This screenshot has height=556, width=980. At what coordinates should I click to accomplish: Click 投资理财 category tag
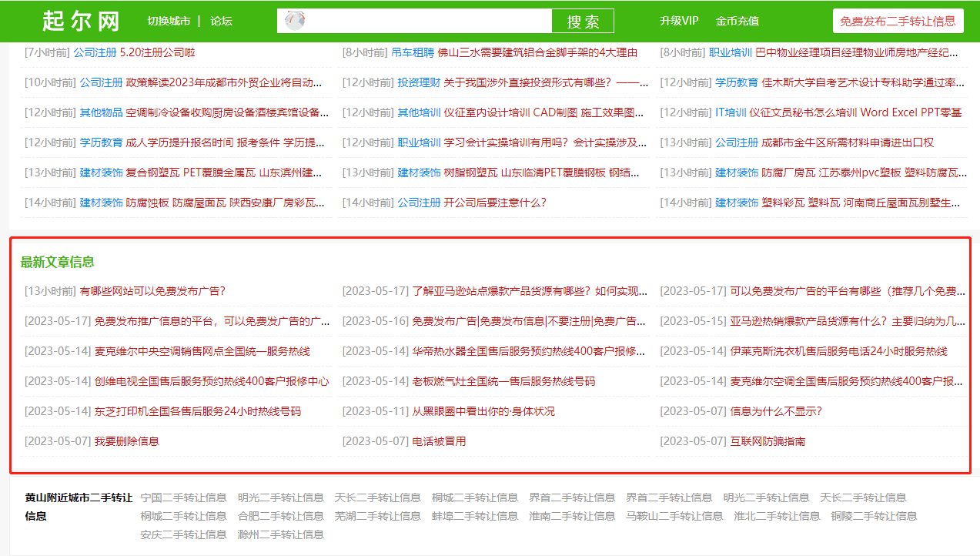(419, 82)
